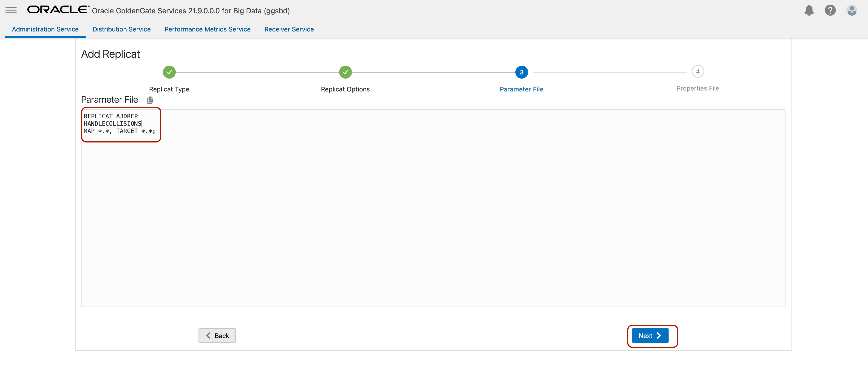Click the Parameter File step label
Image resolution: width=868 pixels, height=381 pixels.
[521, 89]
